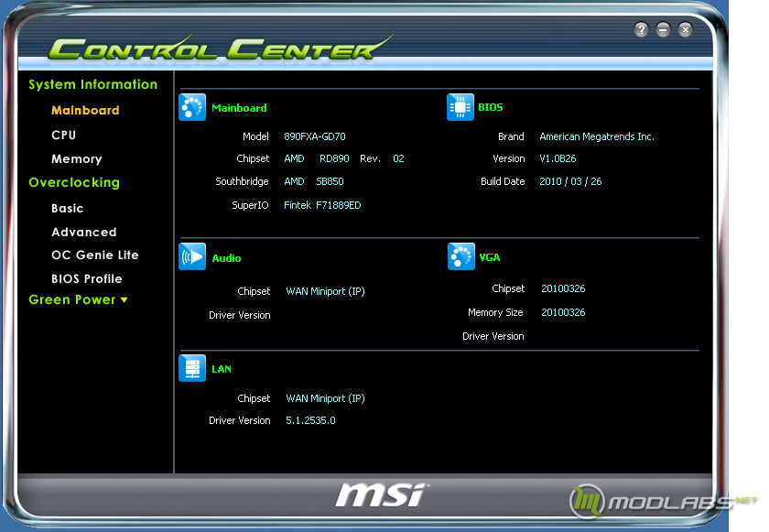The width and height of the screenshot is (769, 532).
Task: Select model value 890FXA-GD70
Action: pyautogui.click(x=314, y=136)
